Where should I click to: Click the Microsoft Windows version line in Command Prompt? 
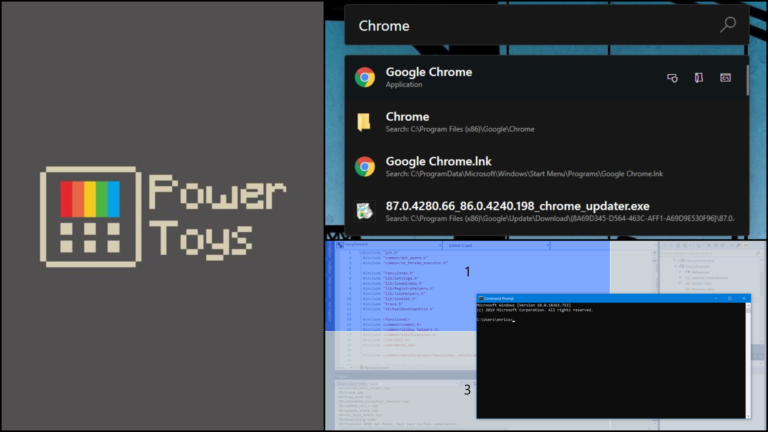click(x=524, y=305)
